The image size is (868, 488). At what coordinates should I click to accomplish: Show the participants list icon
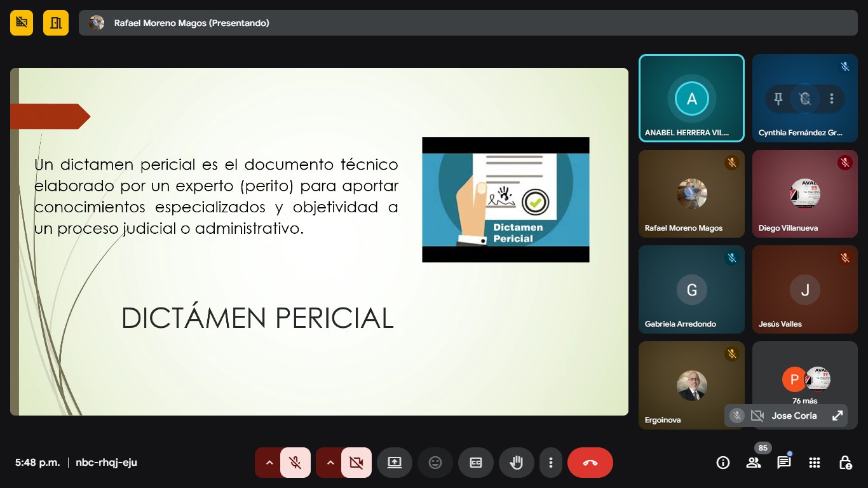click(x=754, y=463)
